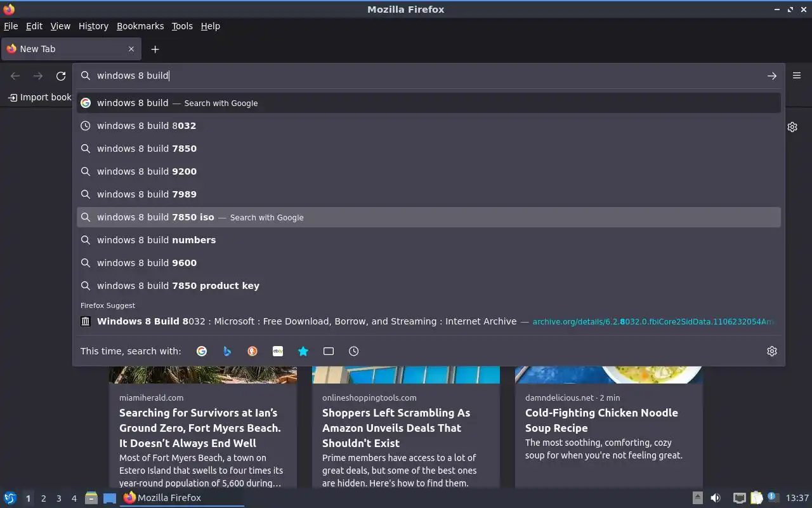Click the address bar text field
812x508 pixels.
click(428, 76)
